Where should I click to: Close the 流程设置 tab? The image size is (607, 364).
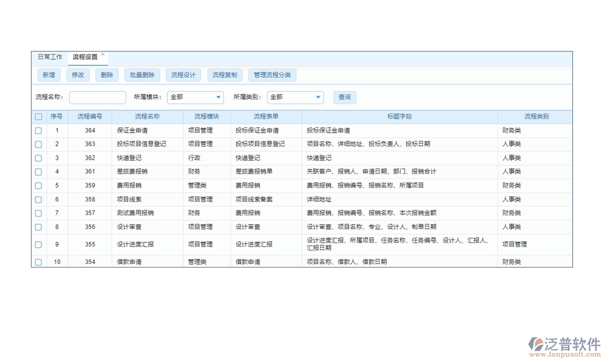tap(103, 53)
